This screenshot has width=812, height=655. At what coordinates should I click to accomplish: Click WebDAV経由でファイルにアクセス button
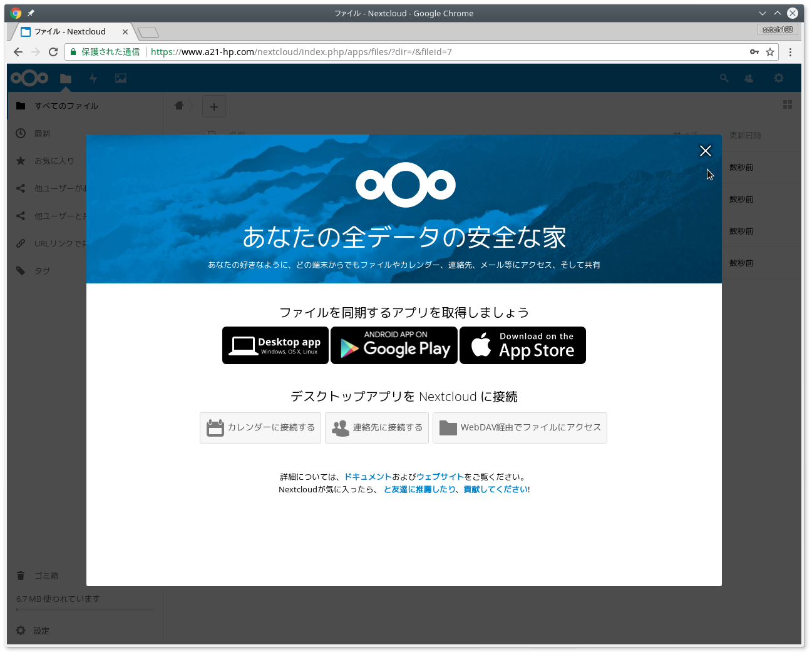(x=520, y=428)
